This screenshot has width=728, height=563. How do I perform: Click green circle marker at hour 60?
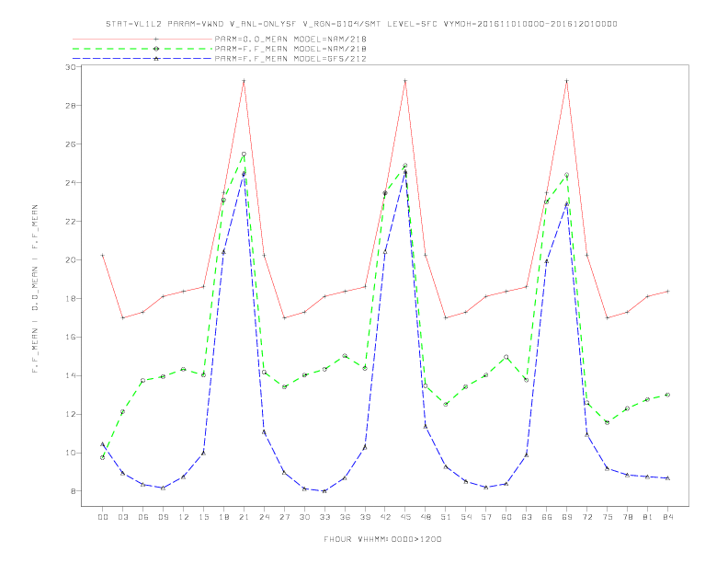pyautogui.click(x=506, y=357)
